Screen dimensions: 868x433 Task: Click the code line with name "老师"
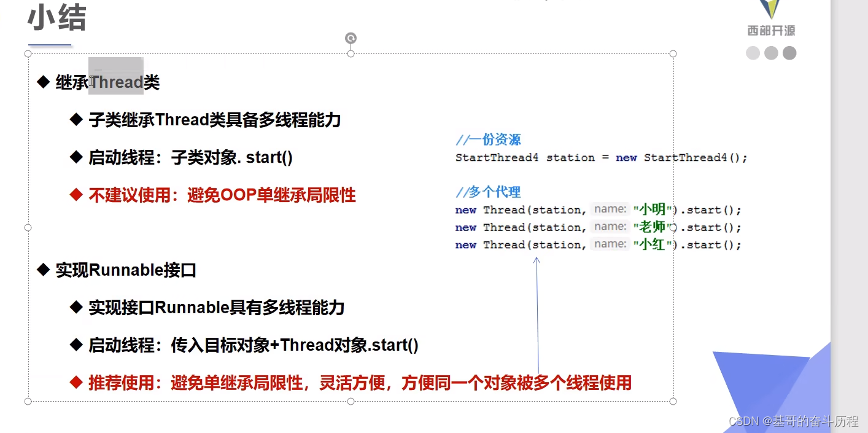(599, 227)
